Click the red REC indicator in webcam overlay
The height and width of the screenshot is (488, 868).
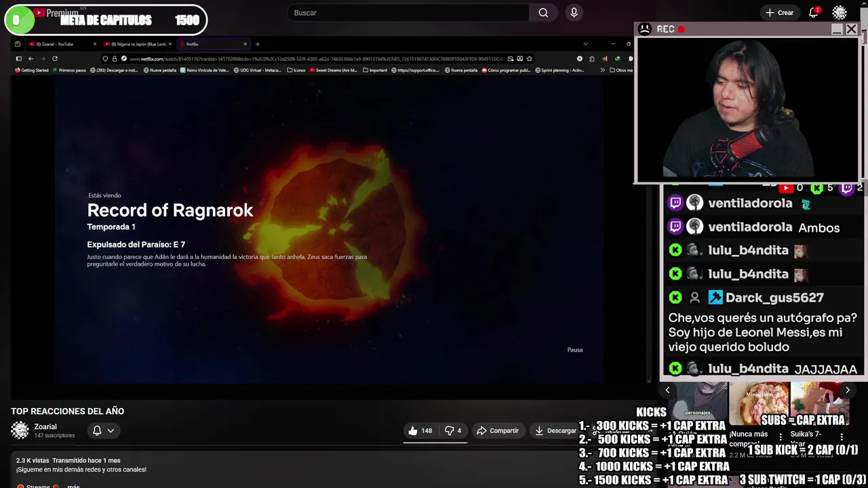682,29
